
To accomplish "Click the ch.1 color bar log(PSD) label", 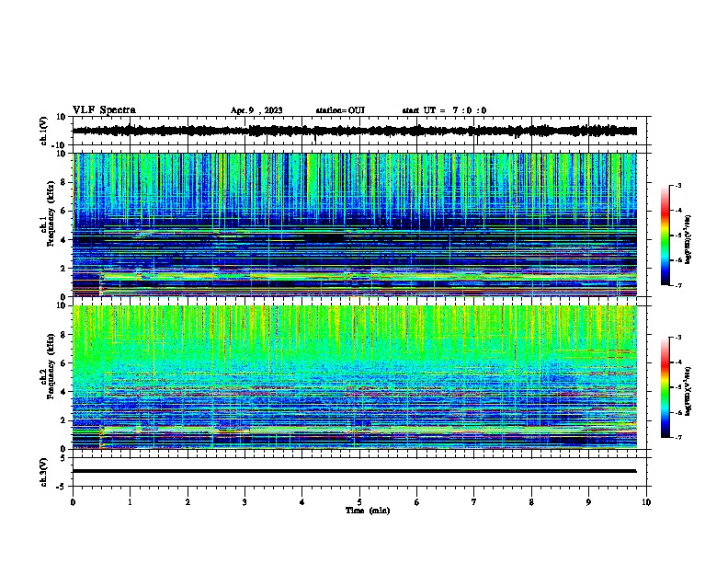I will [688, 239].
